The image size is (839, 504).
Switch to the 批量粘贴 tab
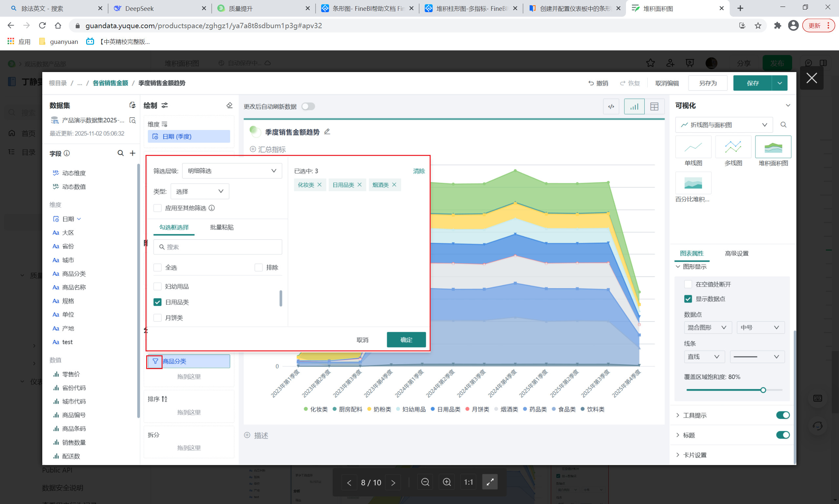222,227
